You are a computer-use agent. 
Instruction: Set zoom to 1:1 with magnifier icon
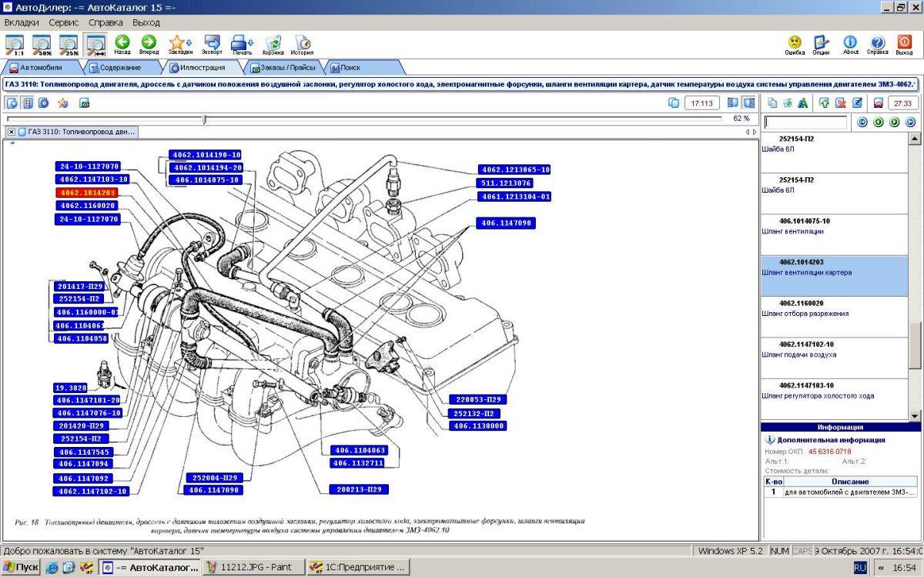tap(15, 45)
